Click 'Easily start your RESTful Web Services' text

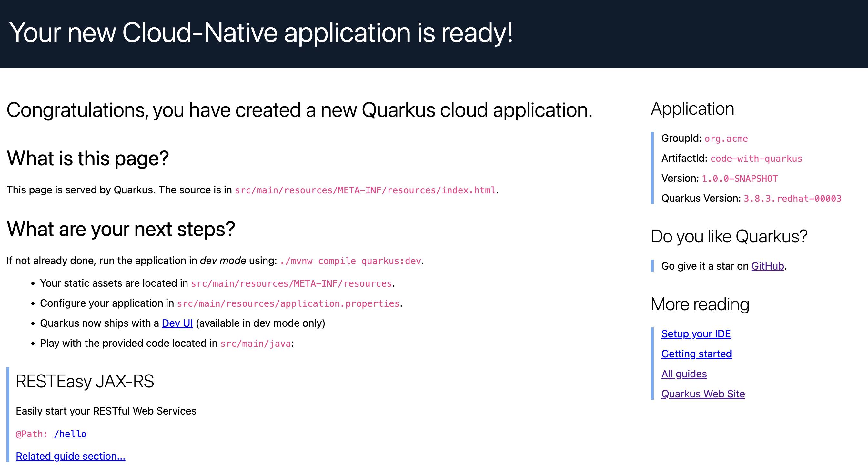pos(106,411)
